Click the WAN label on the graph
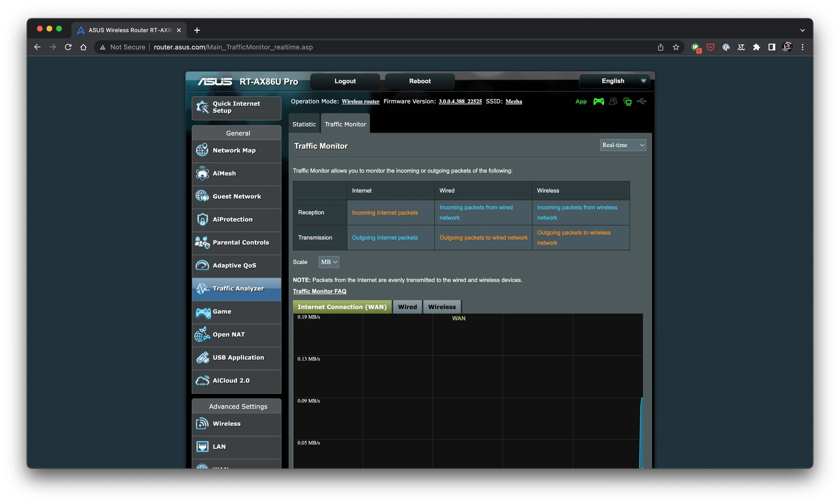 point(458,318)
